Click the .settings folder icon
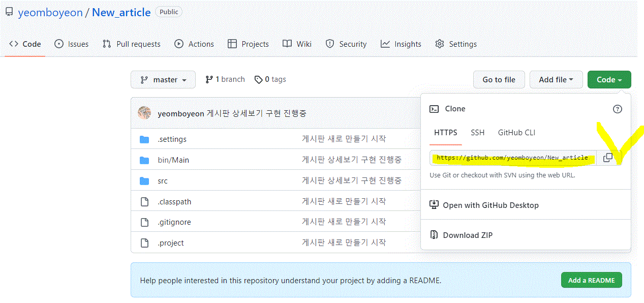Screen dimensions: 644x303 point(144,139)
